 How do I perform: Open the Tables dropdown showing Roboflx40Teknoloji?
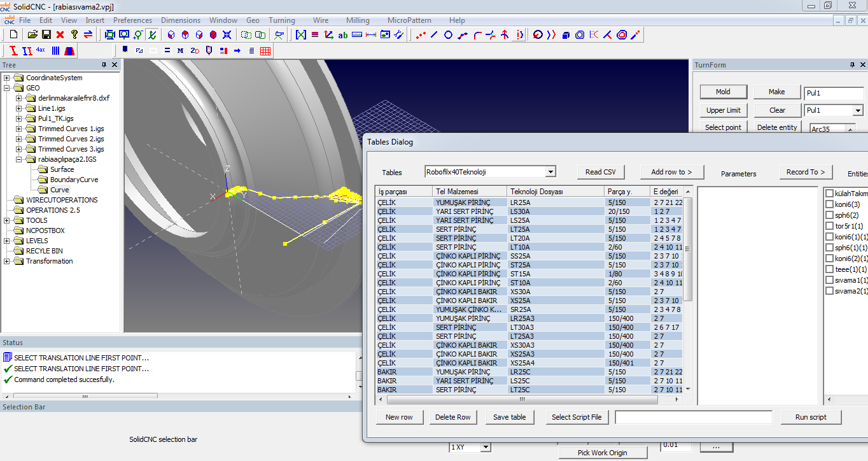pyautogui.click(x=550, y=172)
